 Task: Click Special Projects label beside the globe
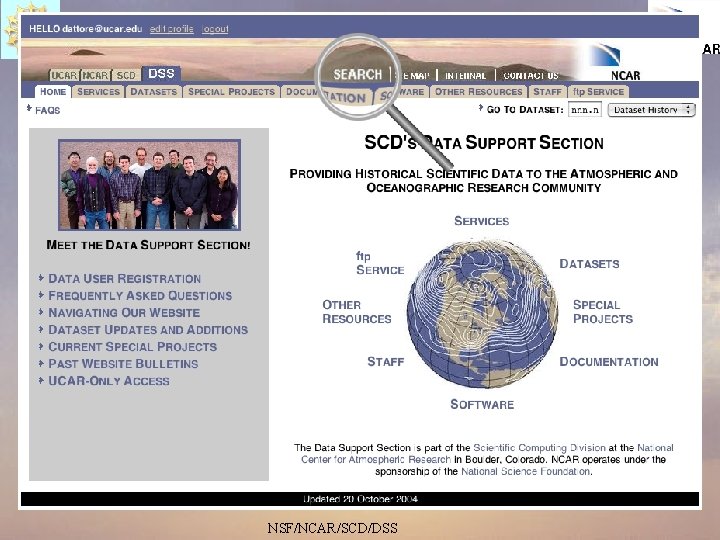[x=603, y=312]
